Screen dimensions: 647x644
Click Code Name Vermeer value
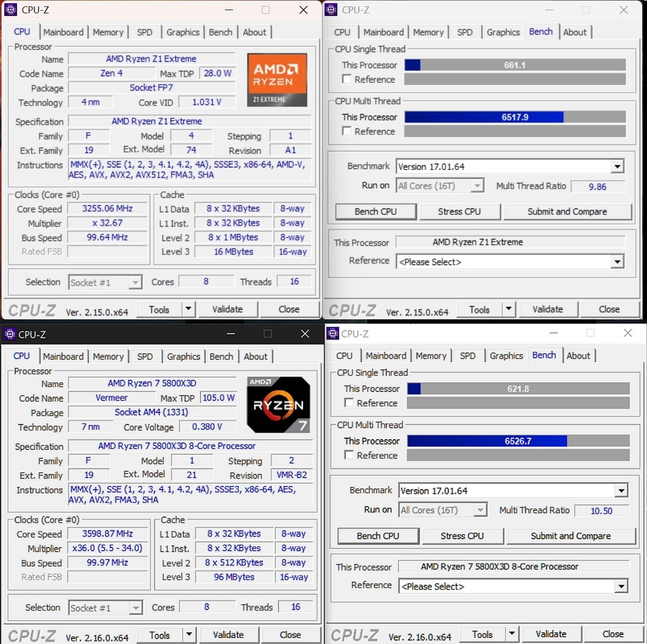(x=111, y=398)
